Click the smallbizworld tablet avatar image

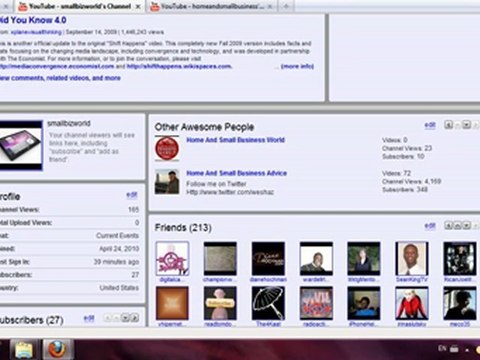(21, 145)
